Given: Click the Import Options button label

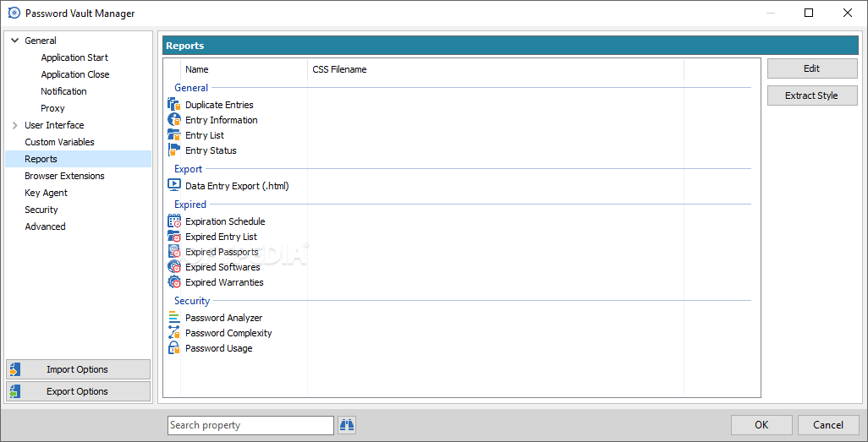Looking at the screenshot, I should click(78, 369).
